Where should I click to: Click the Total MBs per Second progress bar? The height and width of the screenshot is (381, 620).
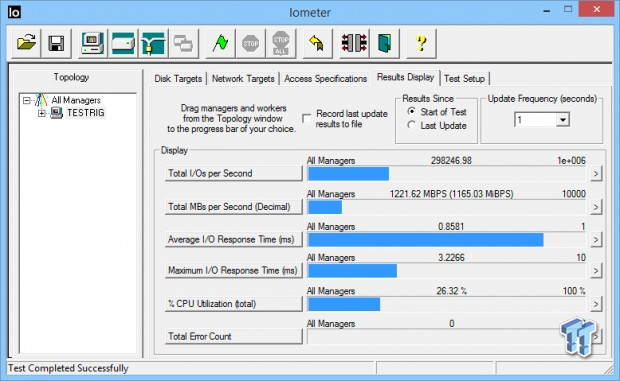[446, 207]
